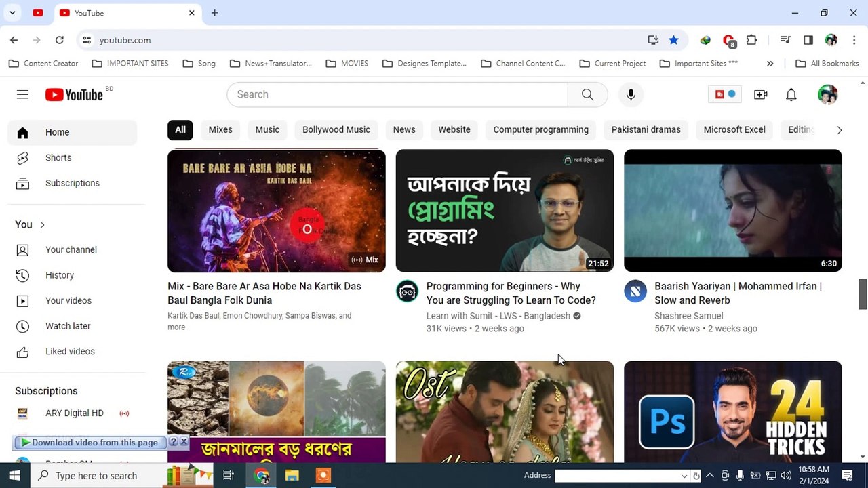The width and height of the screenshot is (868, 488).
Task: Expand the You section chevron
Action: (x=42, y=224)
